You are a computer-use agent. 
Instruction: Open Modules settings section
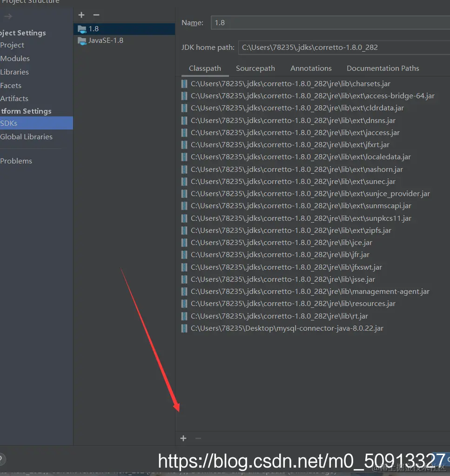click(15, 58)
